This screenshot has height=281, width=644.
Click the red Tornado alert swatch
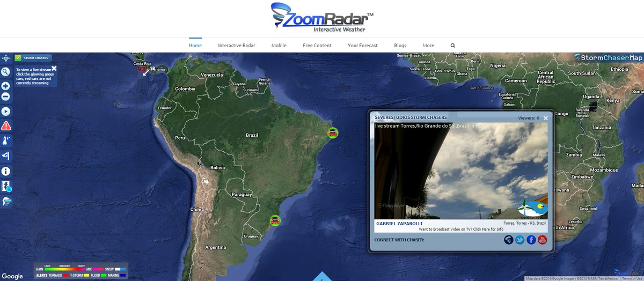[67, 275]
